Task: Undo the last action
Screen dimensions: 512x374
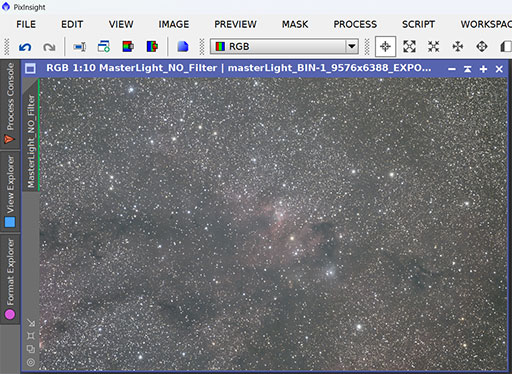Action: coord(25,47)
